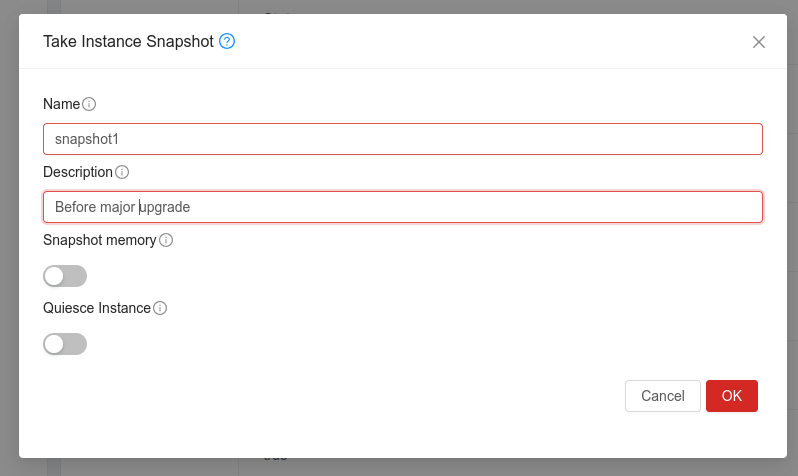Click the Name field label
Viewport: 798px width, 476px height.
pyautogui.click(x=61, y=104)
